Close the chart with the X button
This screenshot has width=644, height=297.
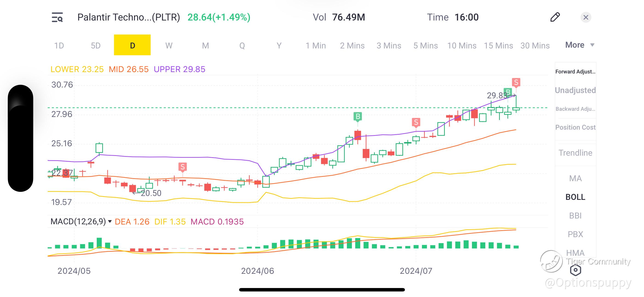tap(585, 17)
